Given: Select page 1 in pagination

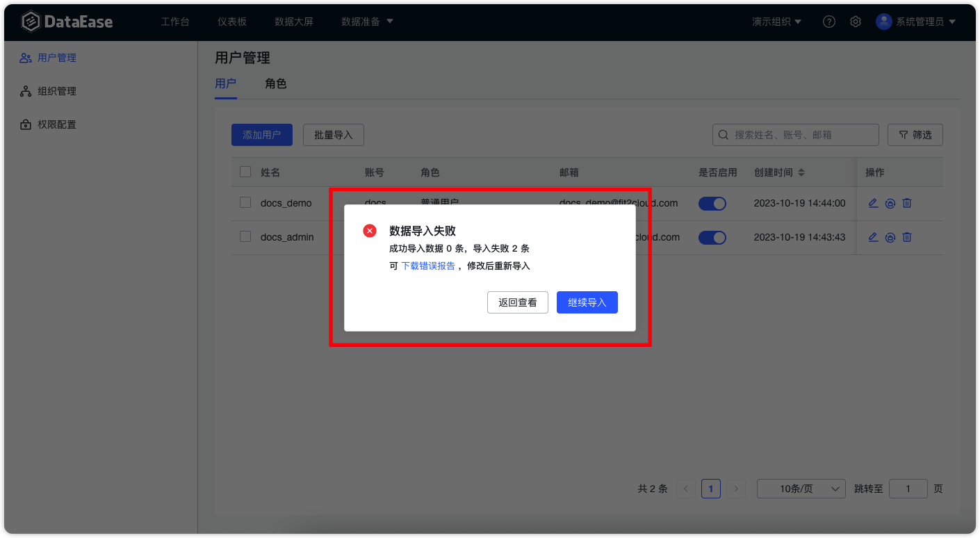Looking at the screenshot, I should point(711,489).
